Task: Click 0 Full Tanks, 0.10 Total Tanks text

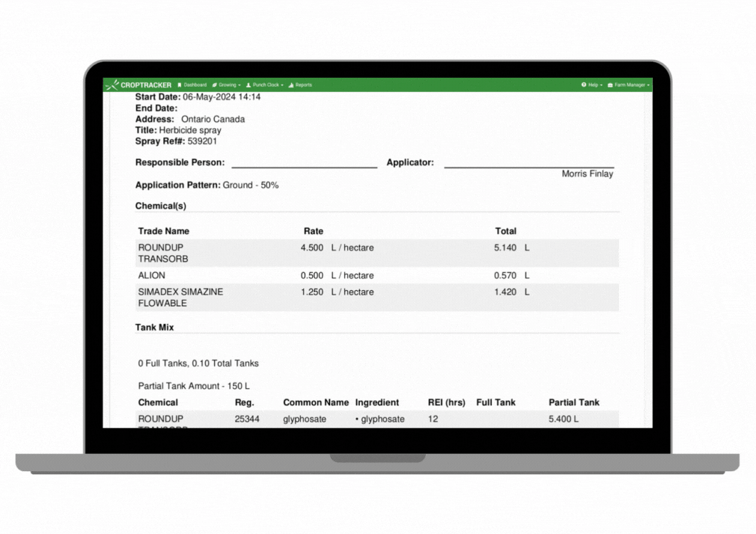Action: [198, 363]
